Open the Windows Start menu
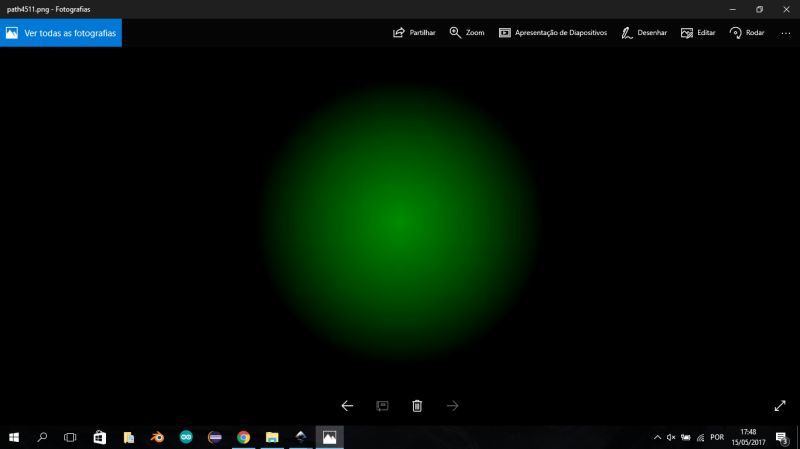 14,437
